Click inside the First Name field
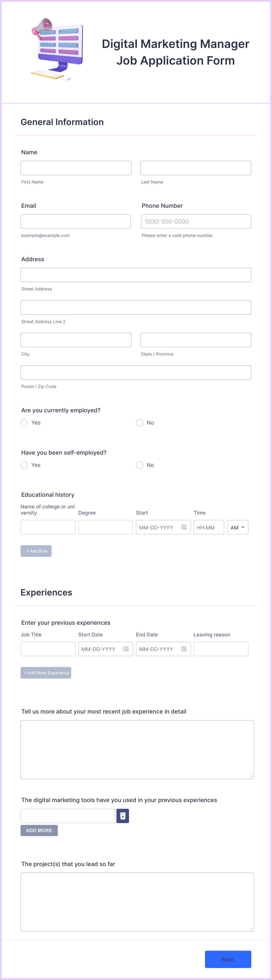 pyautogui.click(x=76, y=167)
